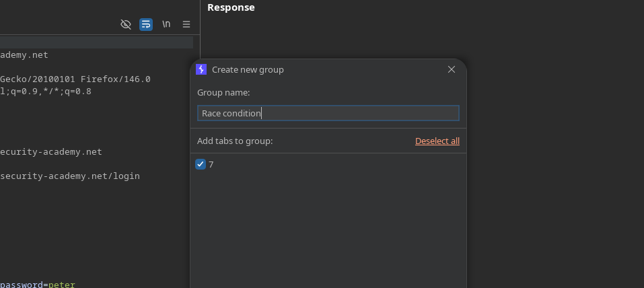Viewport: 644px width, 288px height.
Task: Click the Group name input field
Action: [328, 113]
